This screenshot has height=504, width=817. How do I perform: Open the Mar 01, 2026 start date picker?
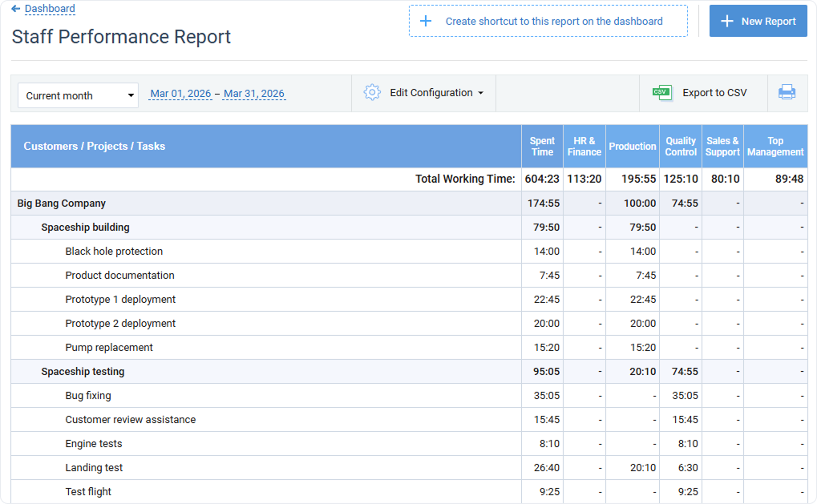pos(180,93)
